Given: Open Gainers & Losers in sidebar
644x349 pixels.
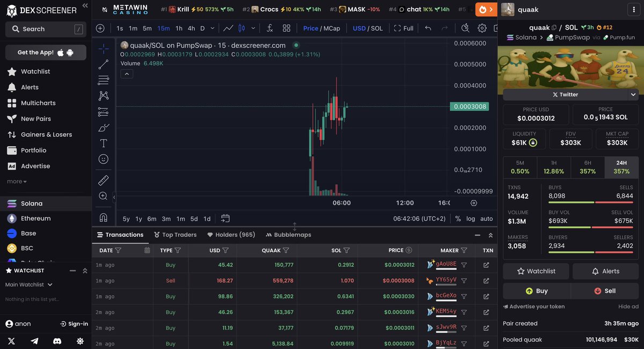Looking at the screenshot, I should [39, 134].
